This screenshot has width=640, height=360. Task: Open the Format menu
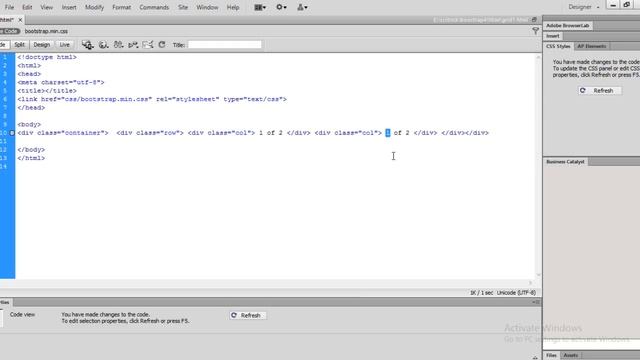[122, 7]
